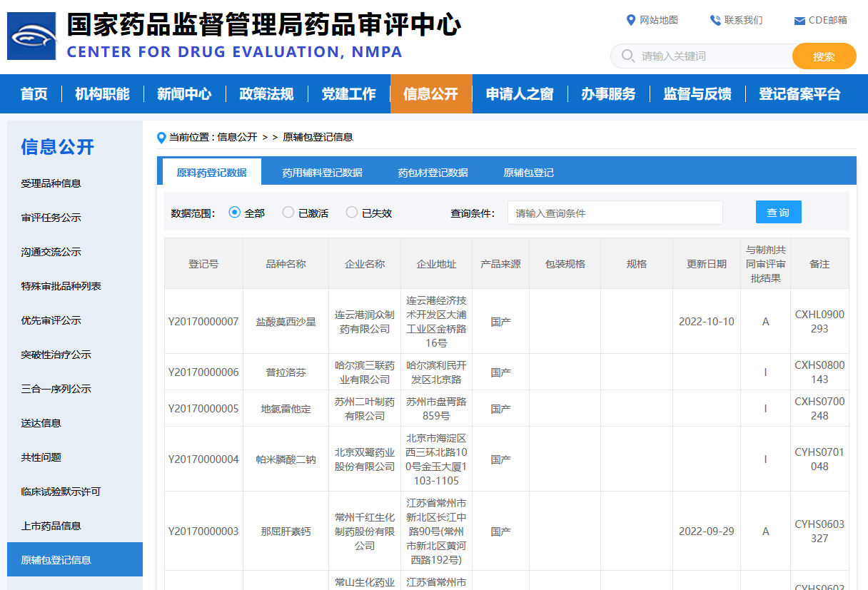
Task: Switch to the 药用辅料登记数据 tab
Action: tap(322, 173)
